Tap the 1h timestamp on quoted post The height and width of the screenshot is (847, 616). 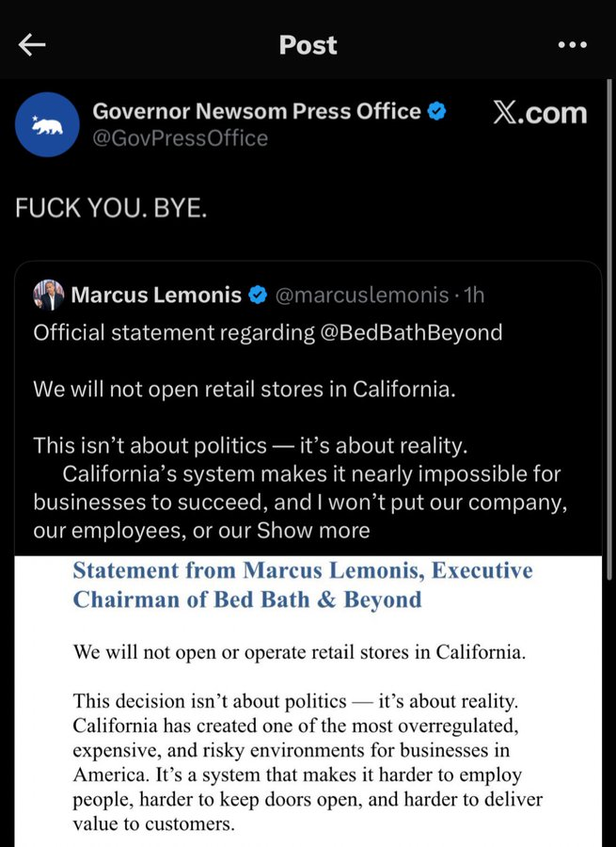474,295
